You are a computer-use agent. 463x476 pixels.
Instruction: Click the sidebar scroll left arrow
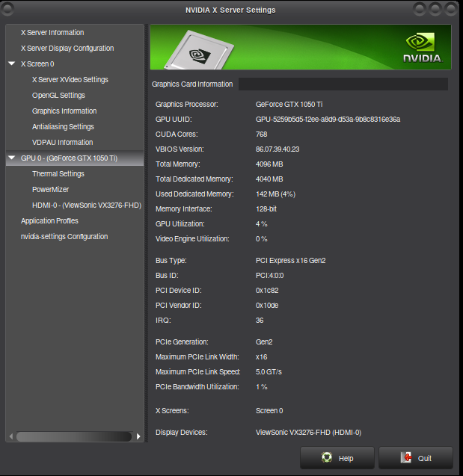point(11,436)
